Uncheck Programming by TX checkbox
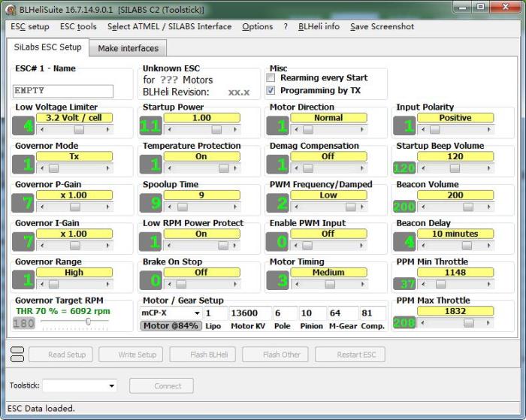This screenshot has height=420, width=526. (271, 90)
